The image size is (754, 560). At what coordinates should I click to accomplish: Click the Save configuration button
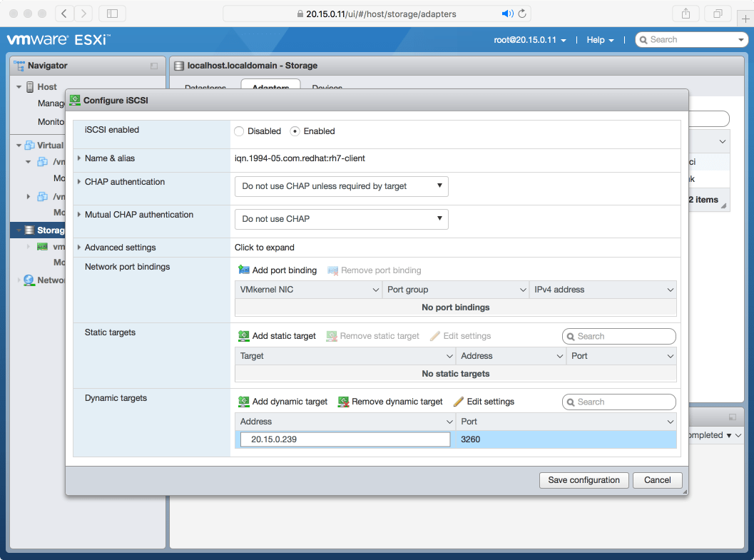point(584,480)
